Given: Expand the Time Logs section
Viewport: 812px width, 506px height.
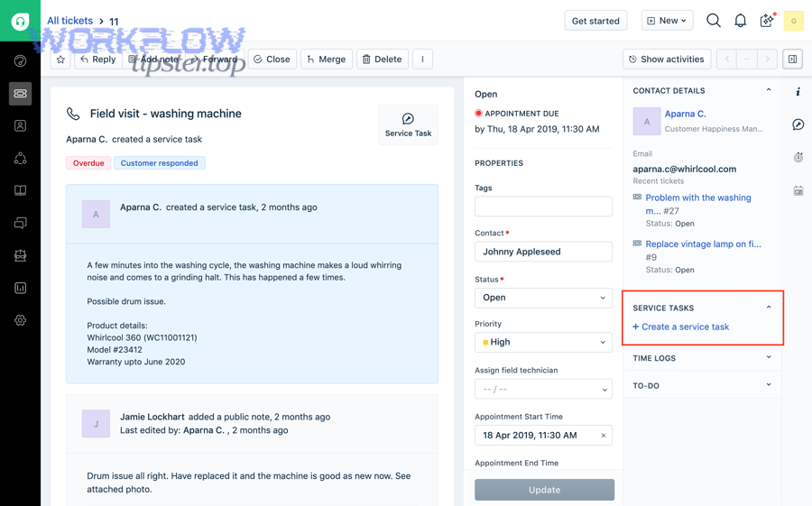Looking at the screenshot, I should pyautogui.click(x=769, y=357).
